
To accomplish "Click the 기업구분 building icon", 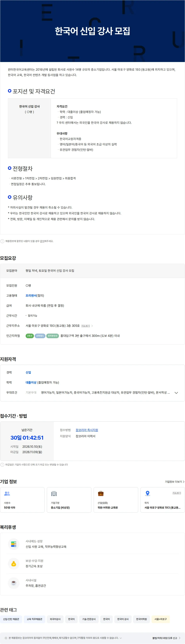I will click(54, 494).
